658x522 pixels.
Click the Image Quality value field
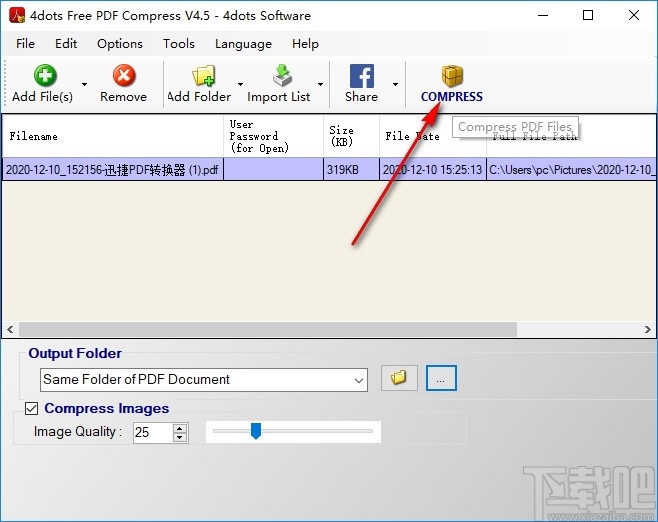tap(153, 432)
